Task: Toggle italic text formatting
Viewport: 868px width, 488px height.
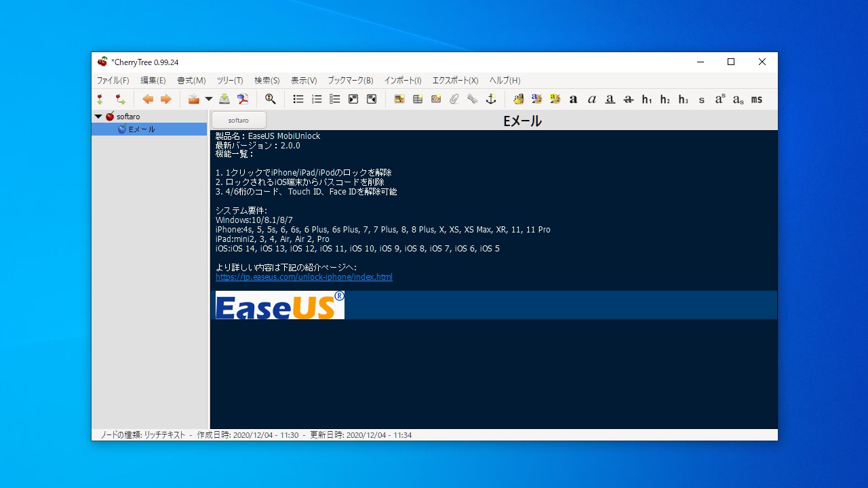Action: click(592, 99)
